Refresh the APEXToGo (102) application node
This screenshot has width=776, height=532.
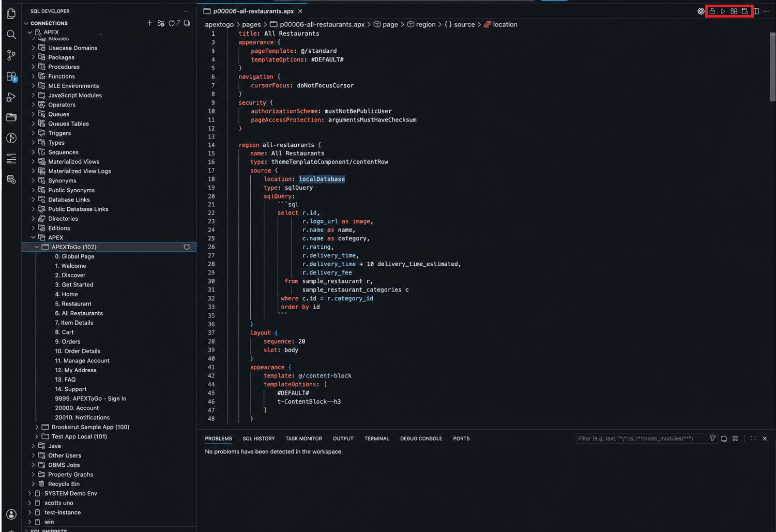(187, 247)
